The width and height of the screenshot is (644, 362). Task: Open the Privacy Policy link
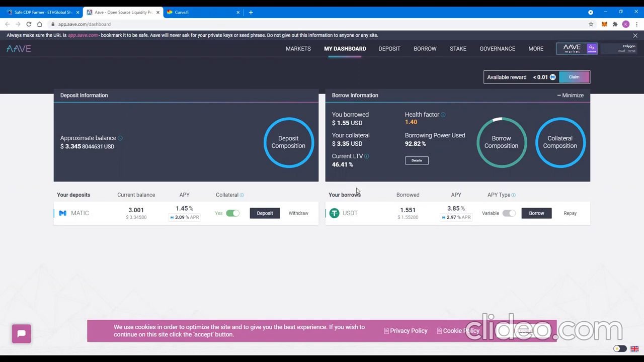click(x=406, y=331)
